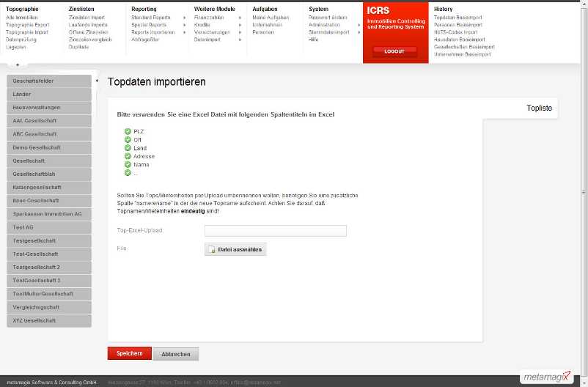Image resolution: width=588 pixels, height=387 pixels.
Task: Open Hausdaten Basisimport in History
Action: pos(460,40)
